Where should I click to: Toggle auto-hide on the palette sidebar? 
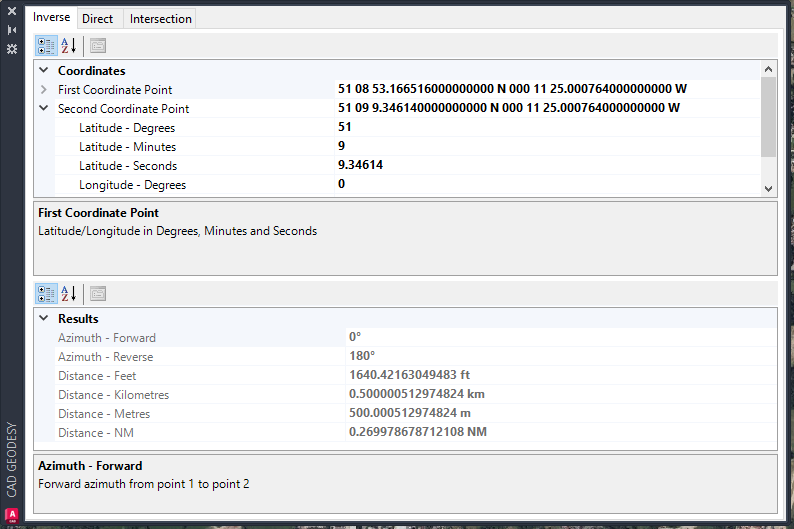12,30
